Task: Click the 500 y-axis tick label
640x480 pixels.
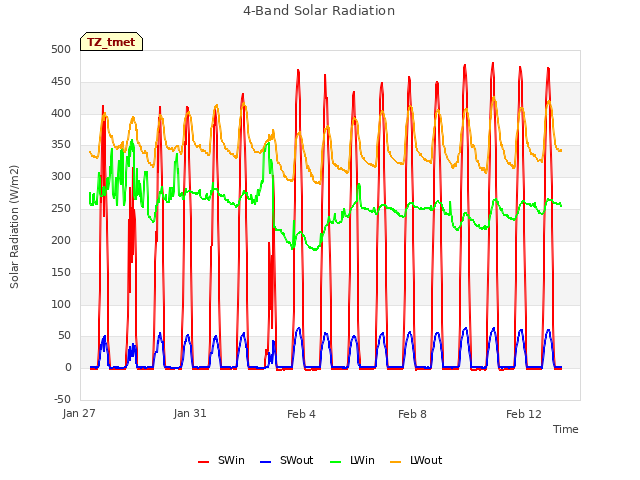Action: coord(61,49)
